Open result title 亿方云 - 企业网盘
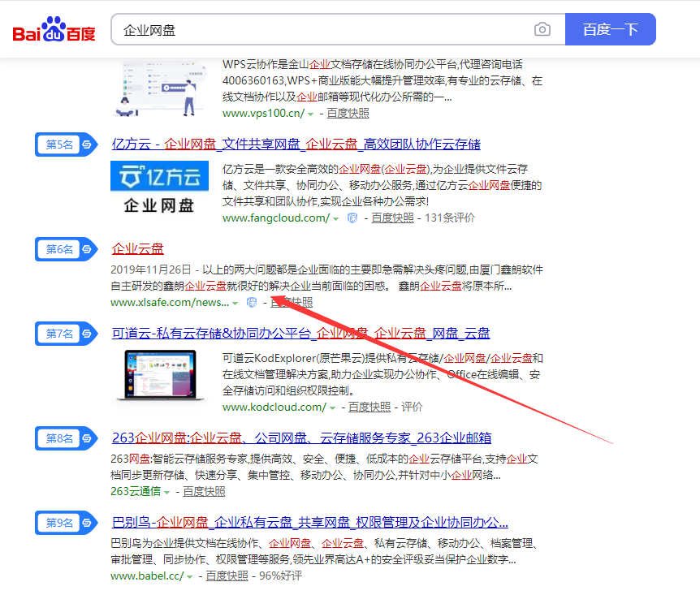 tap(296, 144)
